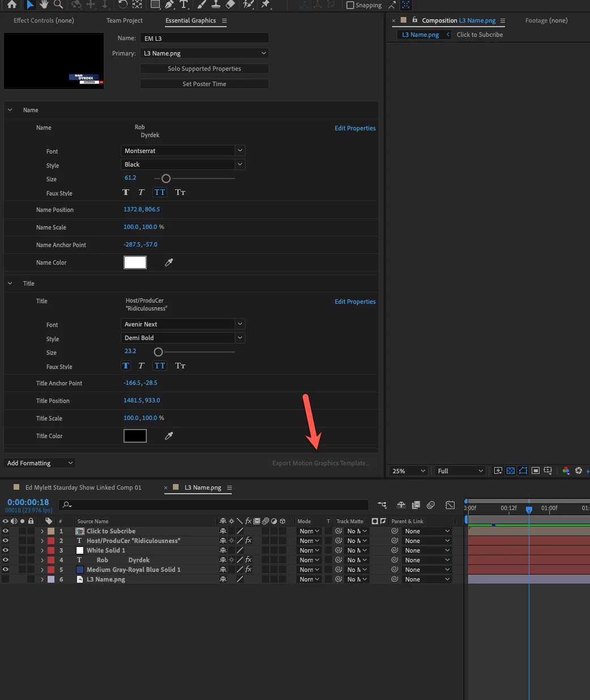Open Name Font dropdown Montserrat
The height and width of the screenshot is (700, 590).
point(182,151)
